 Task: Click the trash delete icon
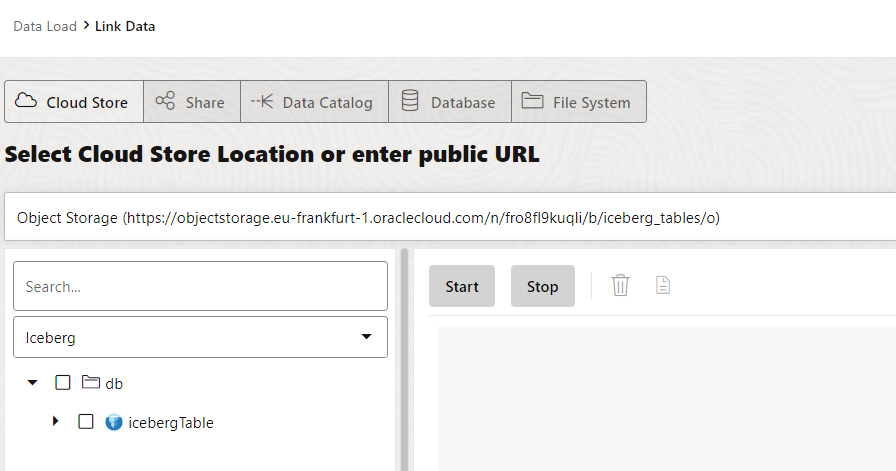tap(621, 286)
